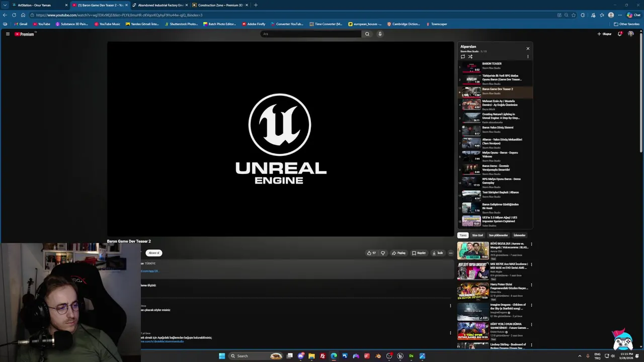
Task: Open the playlist three-dot options menu
Action: coord(528,56)
